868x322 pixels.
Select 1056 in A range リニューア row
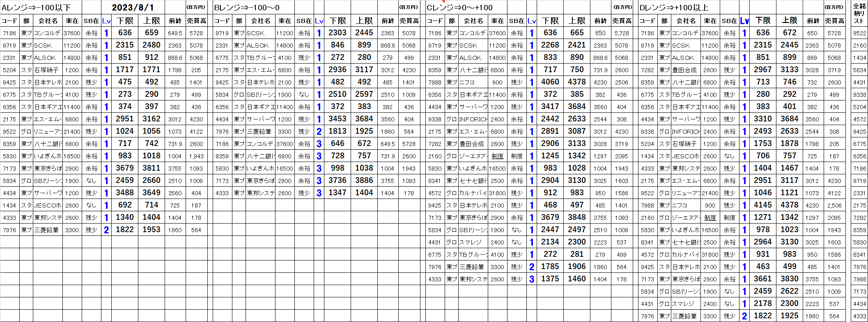pyautogui.click(x=152, y=131)
